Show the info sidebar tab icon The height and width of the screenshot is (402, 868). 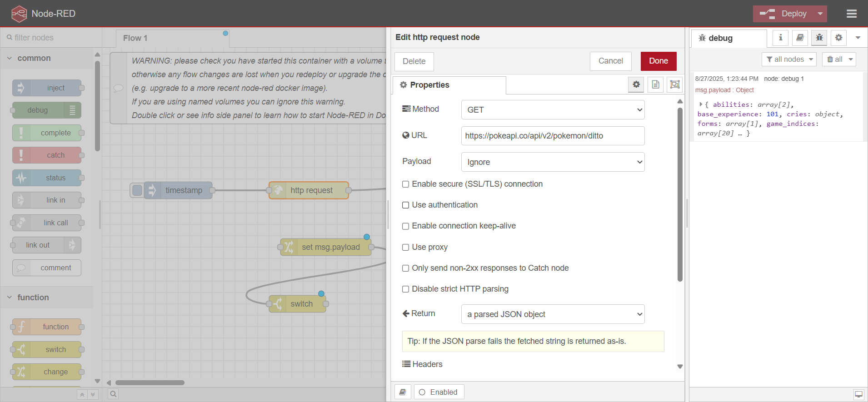[x=781, y=38]
